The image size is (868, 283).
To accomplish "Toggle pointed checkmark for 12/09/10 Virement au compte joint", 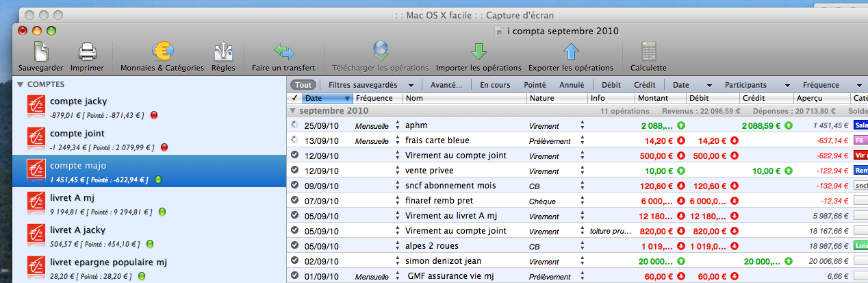I will [294, 155].
